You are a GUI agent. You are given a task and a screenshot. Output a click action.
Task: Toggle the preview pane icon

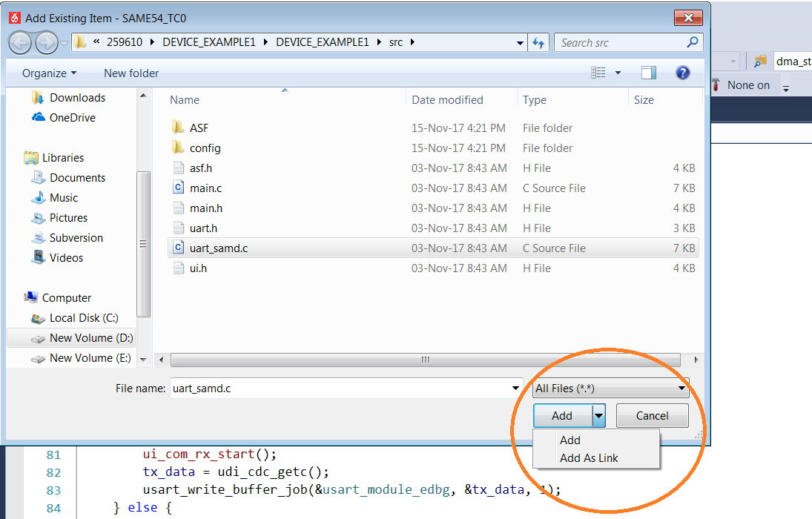click(x=648, y=73)
